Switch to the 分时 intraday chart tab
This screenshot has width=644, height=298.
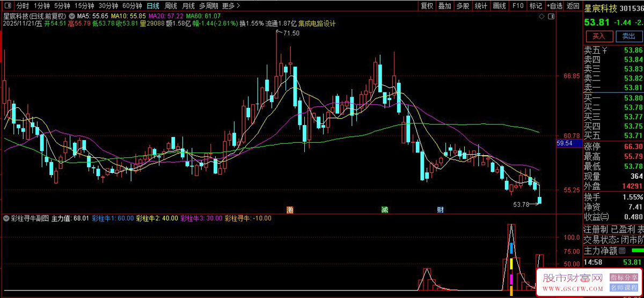coord(23,6)
